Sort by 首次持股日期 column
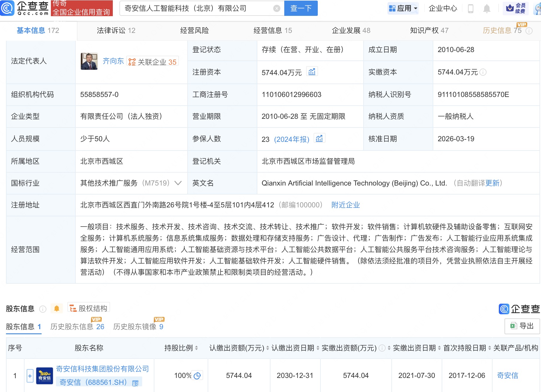The image size is (541, 392). pos(490,348)
